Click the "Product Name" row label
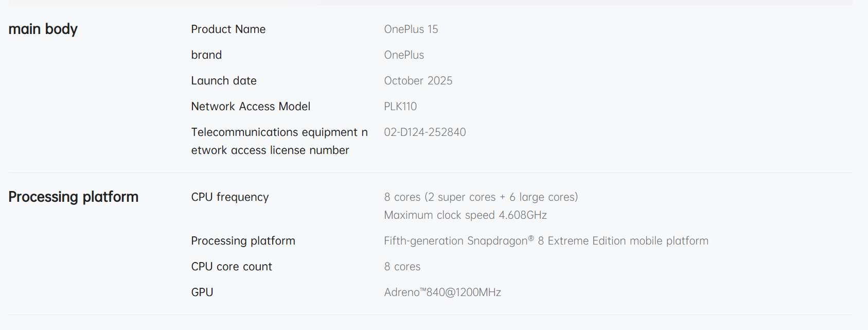868x330 pixels. (228, 29)
